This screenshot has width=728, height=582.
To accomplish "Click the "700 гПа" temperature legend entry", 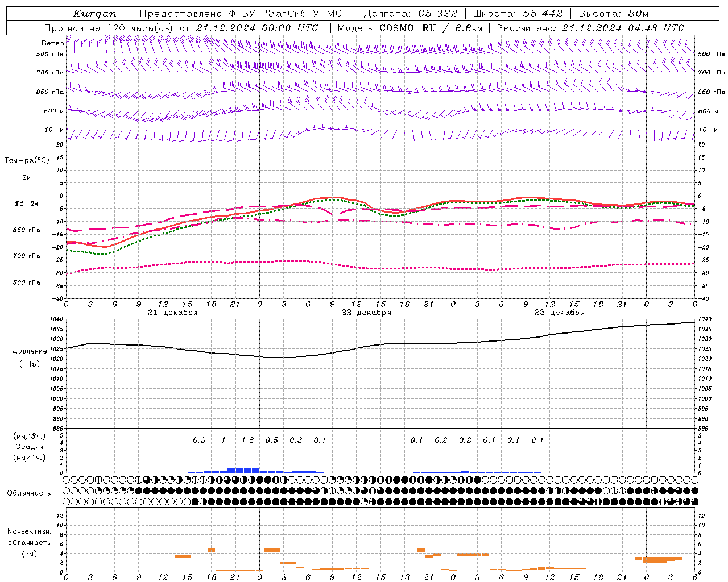I will click(27, 256).
